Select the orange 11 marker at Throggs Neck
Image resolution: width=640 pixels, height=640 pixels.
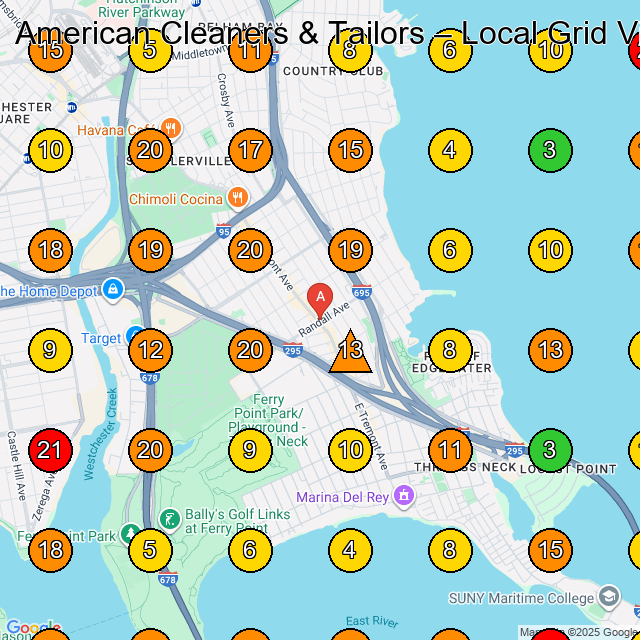pyautogui.click(x=450, y=450)
